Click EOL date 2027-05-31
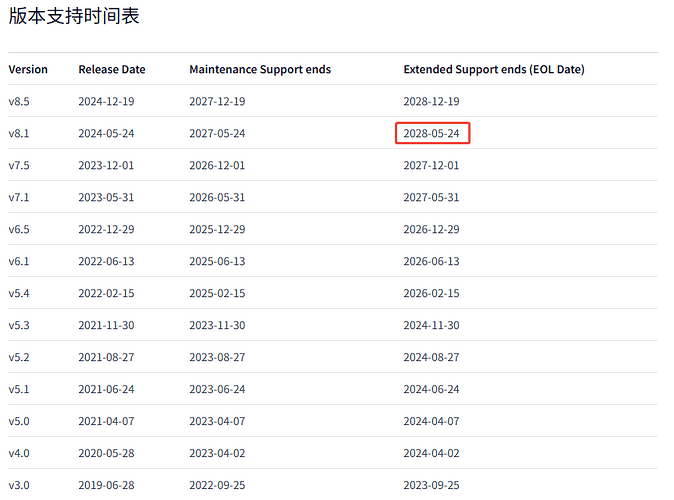This screenshot has width=674, height=500. 431,197
